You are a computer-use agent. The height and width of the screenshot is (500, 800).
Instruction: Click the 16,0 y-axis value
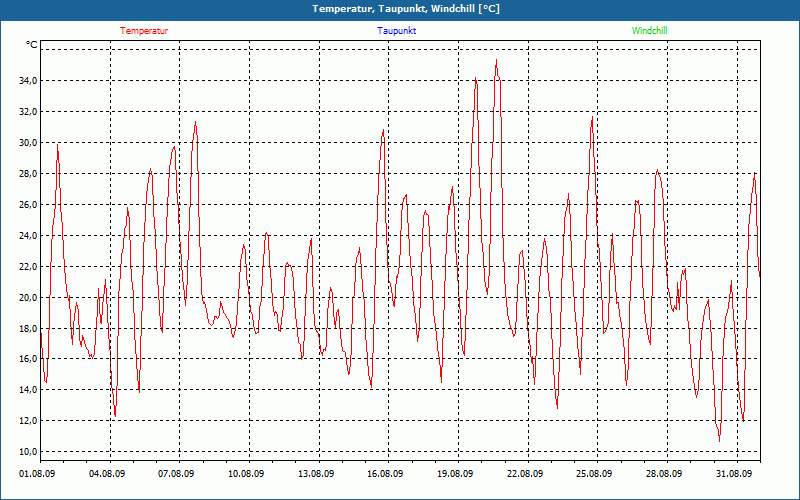click(28, 359)
